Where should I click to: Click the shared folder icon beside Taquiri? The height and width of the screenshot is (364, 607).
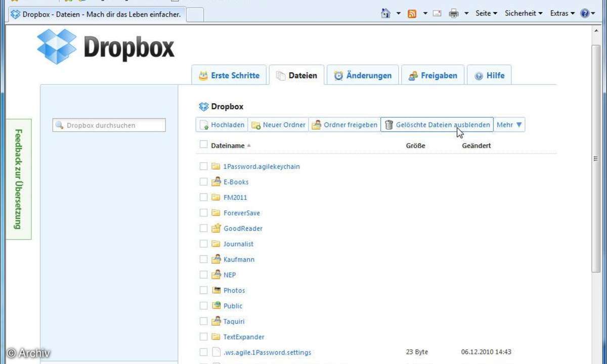(x=216, y=321)
